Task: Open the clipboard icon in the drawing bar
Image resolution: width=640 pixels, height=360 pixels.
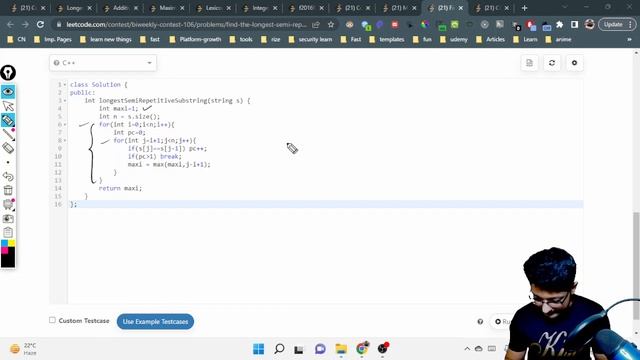Action: tap(8, 232)
